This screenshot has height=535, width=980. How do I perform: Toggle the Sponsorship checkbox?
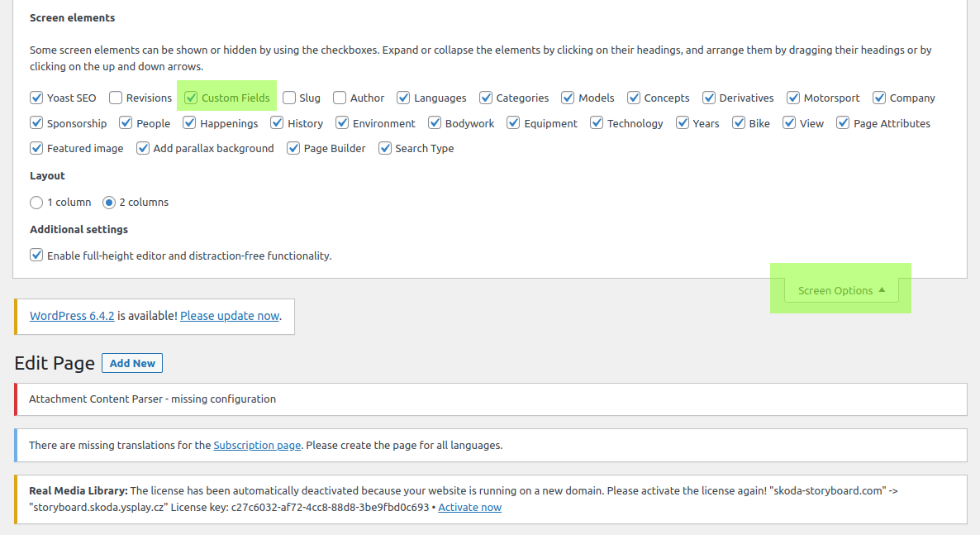36,122
